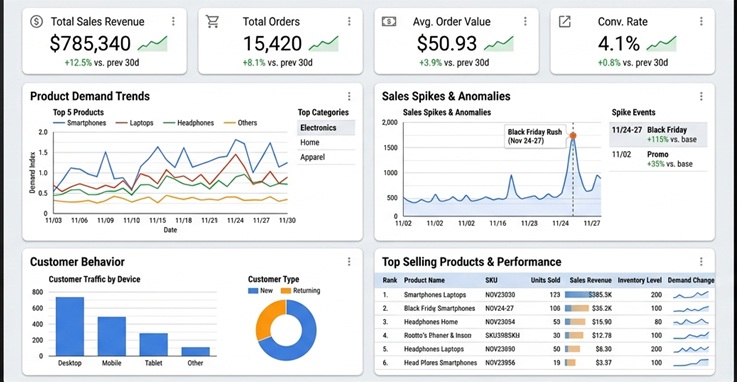Sort by Units Sold column header
This screenshot has height=382, width=737.
[x=545, y=280]
